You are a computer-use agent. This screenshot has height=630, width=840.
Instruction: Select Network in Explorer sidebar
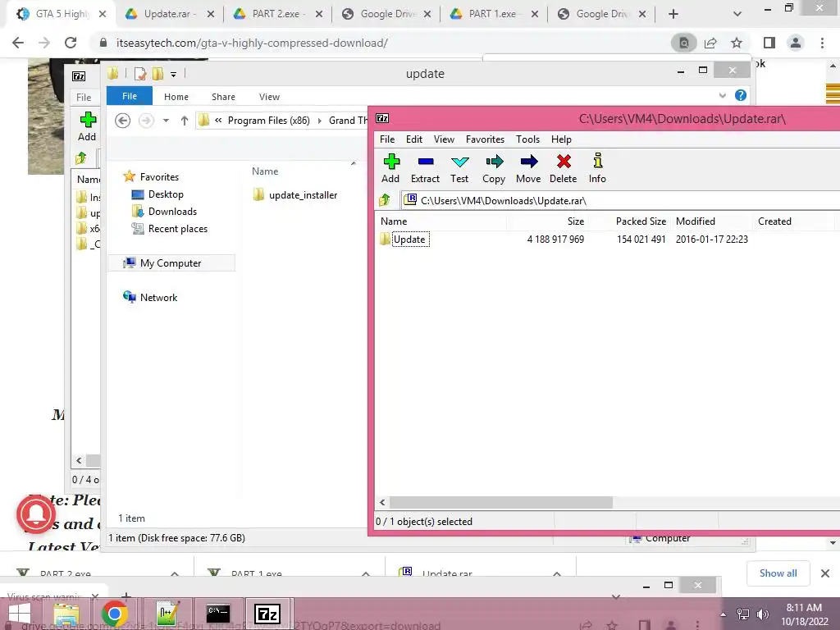158,297
